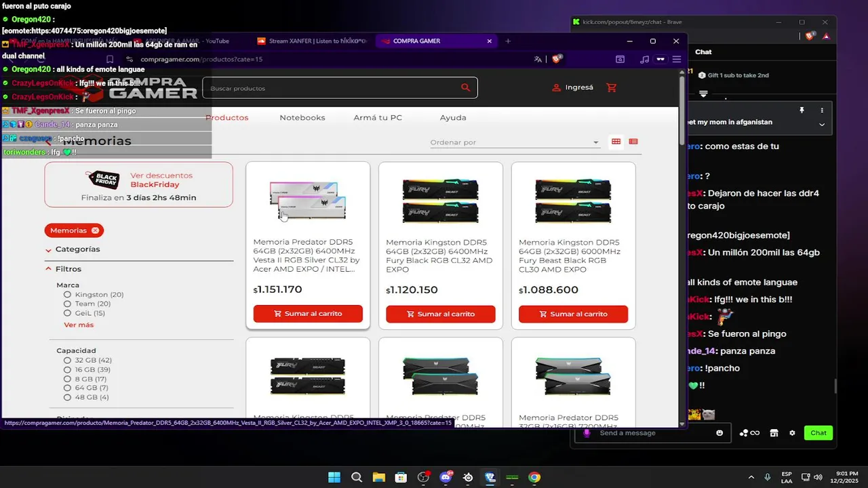Image resolution: width=868 pixels, height=488 pixels.
Task: Open the three-dot menu on pinned message
Action: click(x=822, y=110)
